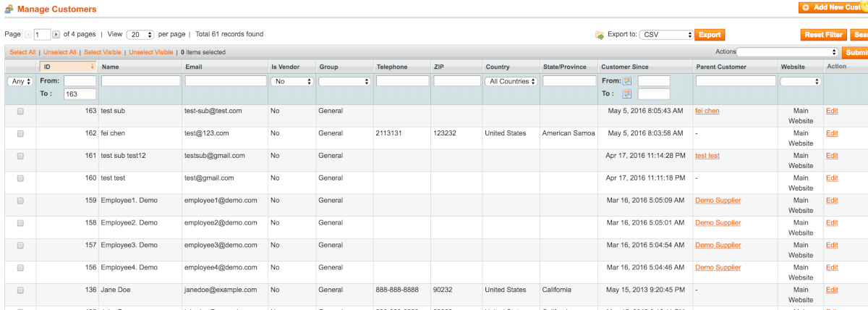The height and width of the screenshot is (310, 868).
Task: Expand the Actions dropdown
Action: click(x=787, y=52)
